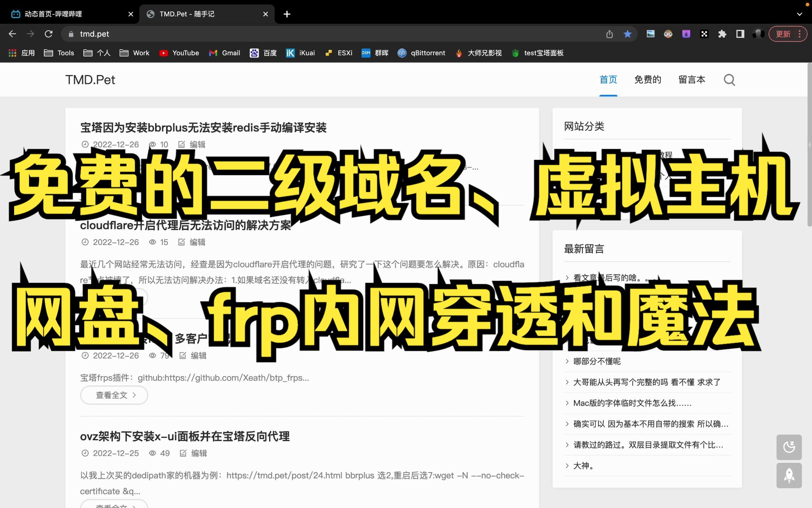Expand the tab search chevron

800,14
